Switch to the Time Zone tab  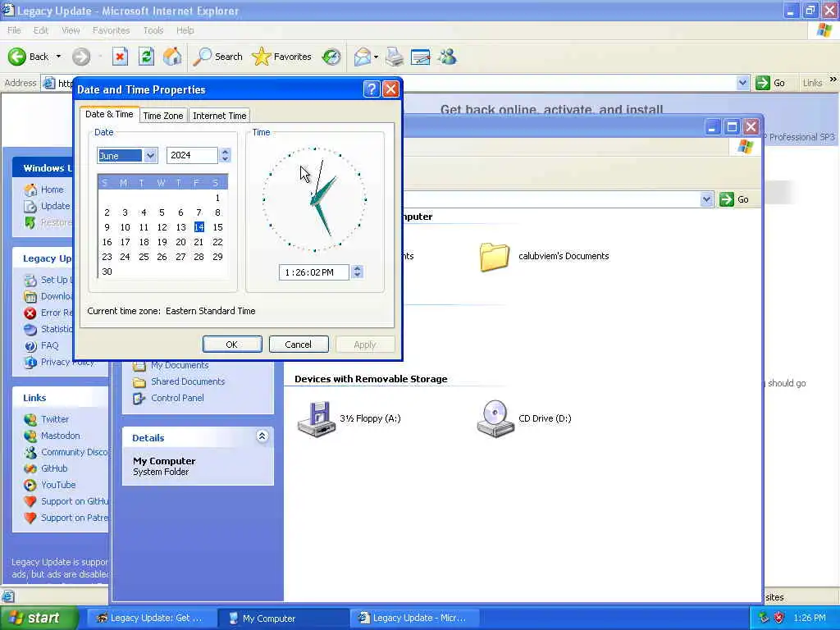[163, 116]
